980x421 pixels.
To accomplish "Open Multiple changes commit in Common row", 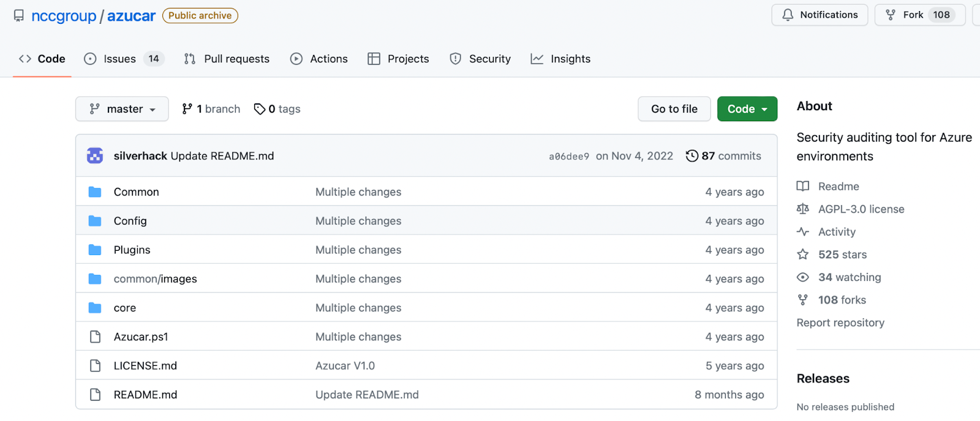I will click(x=358, y=192).
